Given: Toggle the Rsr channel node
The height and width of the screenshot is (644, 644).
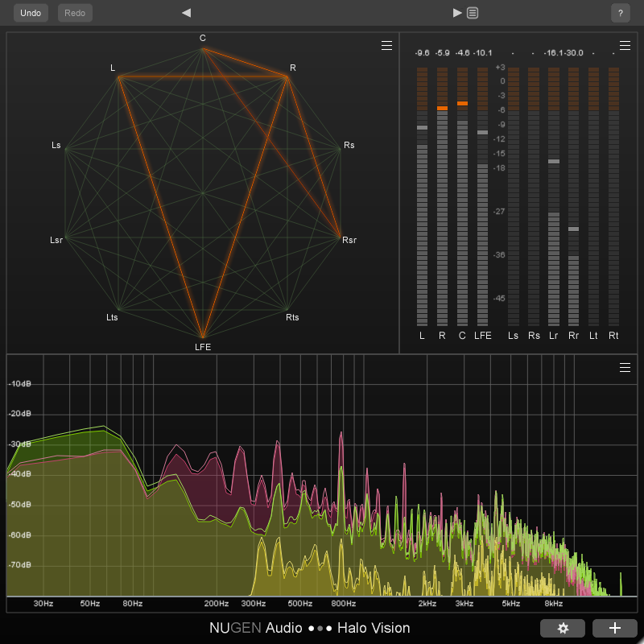Looking at the screenshot, I should point(341,237).
